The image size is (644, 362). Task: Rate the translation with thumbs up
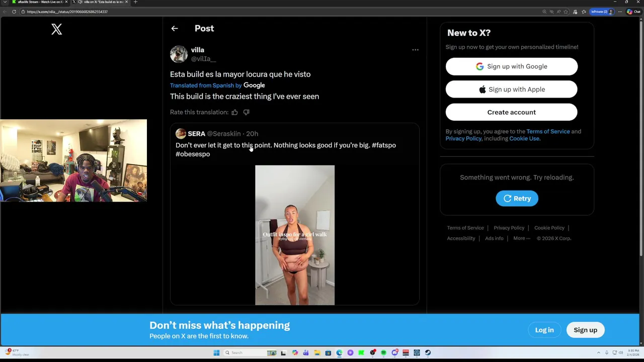click(234, 112)
